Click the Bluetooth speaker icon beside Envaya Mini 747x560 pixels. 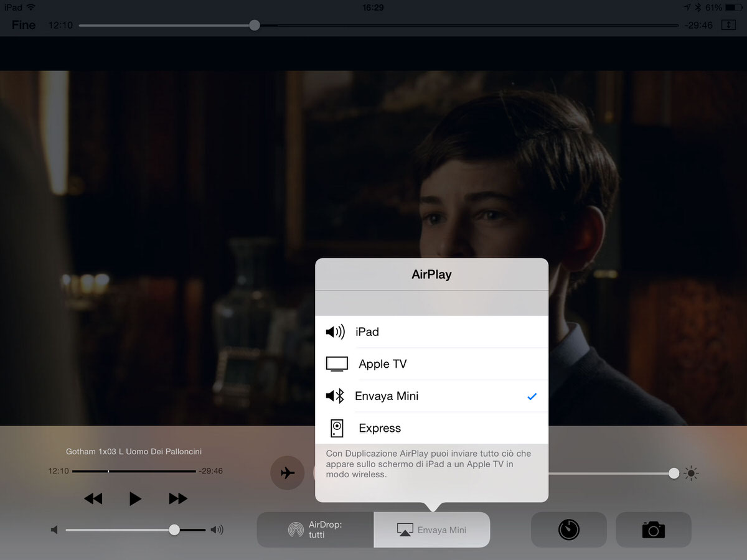click(x=335, y=396)
